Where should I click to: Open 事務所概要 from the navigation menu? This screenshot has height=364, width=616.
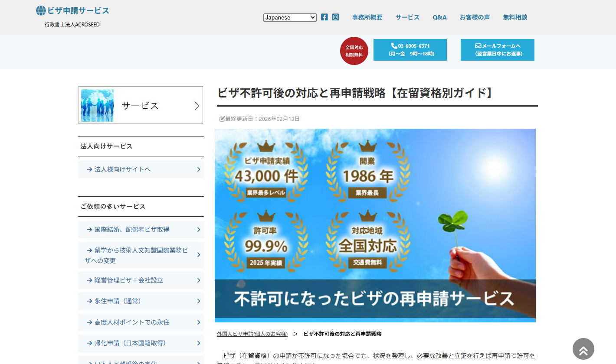pyautogui.click(x=367, y=17)
